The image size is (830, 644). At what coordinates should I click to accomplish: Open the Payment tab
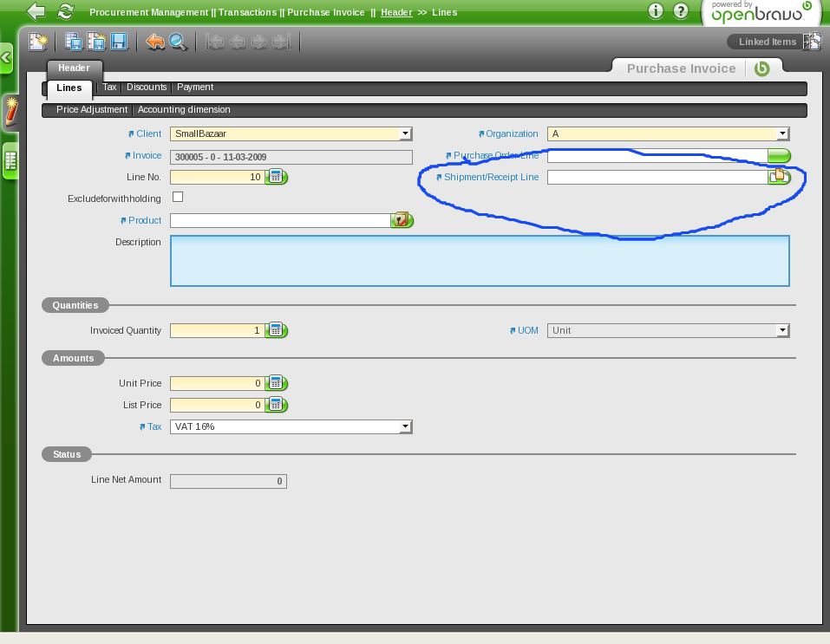tap(195, 88)
